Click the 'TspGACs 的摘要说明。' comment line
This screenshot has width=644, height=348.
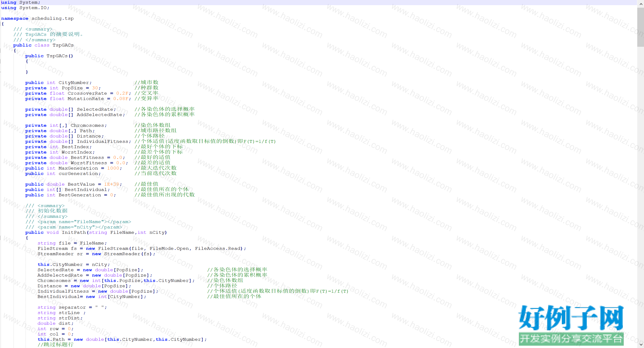[x=48, y=34]
